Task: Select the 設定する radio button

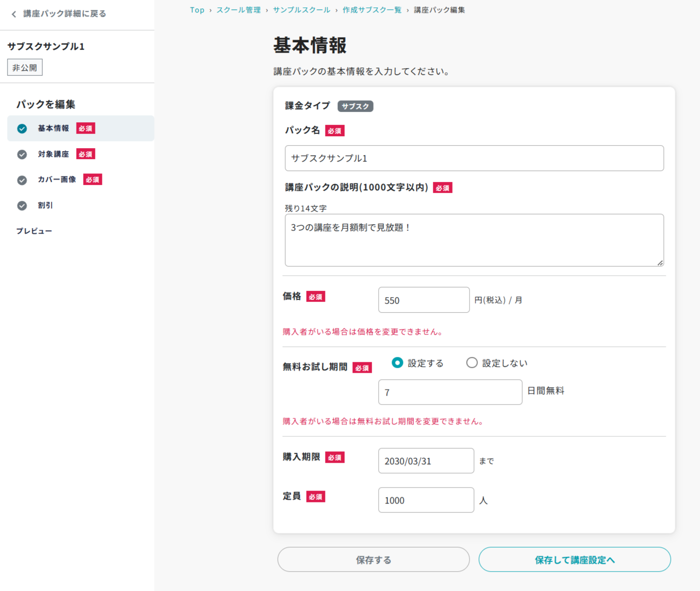Action: tap(397, 363)
